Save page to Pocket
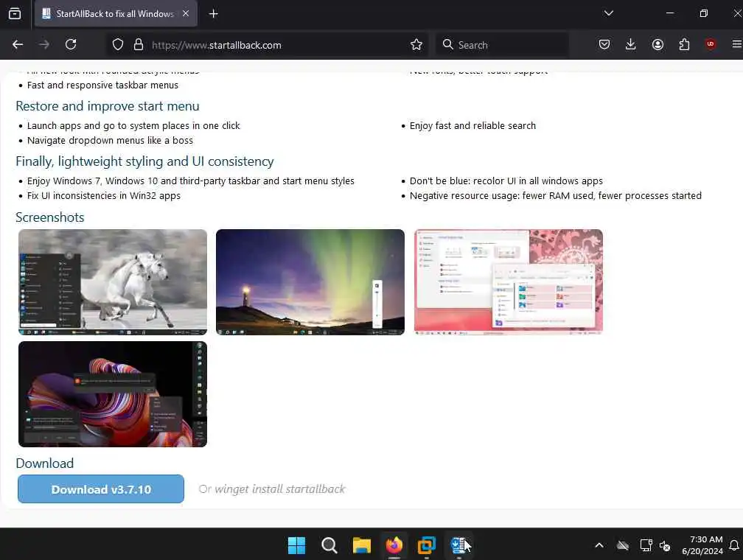Image resolution: width=743 pixels, height=560 pixels. click(604, 44)
